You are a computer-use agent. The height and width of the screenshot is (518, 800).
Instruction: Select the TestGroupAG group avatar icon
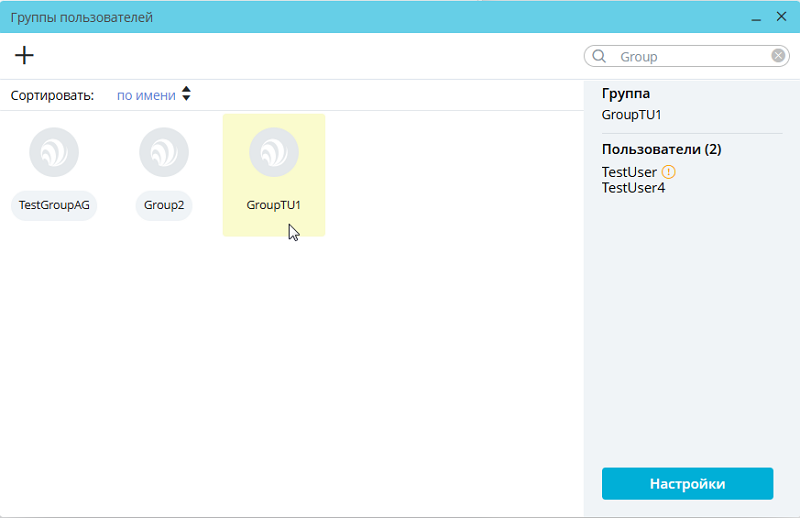(x=54, y=152)
